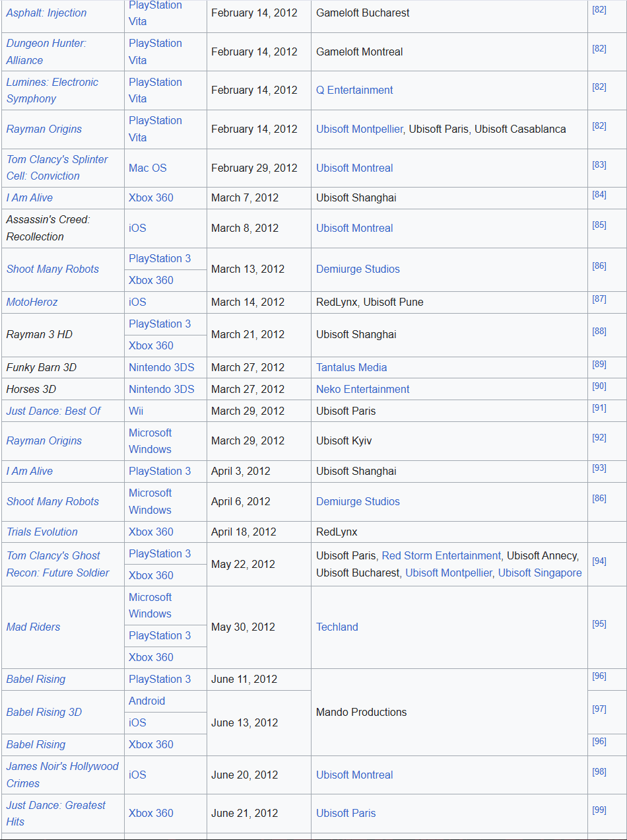Open Ubisoft Singapore developer link
The height and width of the screenshot is (840, 627).
coord(540,573)
